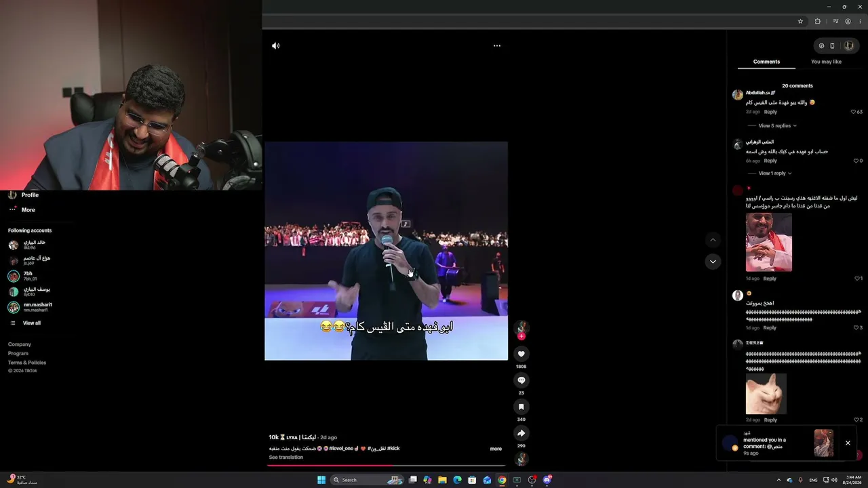Open Abdullah.sa commenter profile name
Image resolution: width=868 pixels, height=488 pixels.
tap(760, 93)
